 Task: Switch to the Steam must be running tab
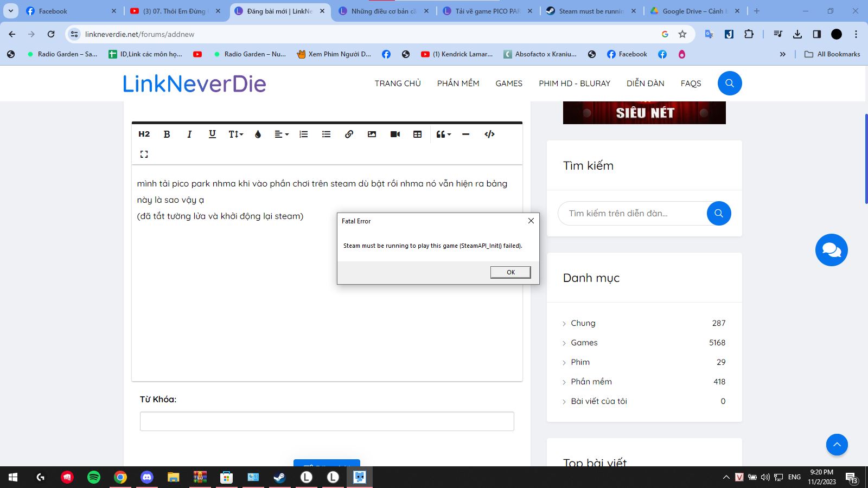[591, 11]
